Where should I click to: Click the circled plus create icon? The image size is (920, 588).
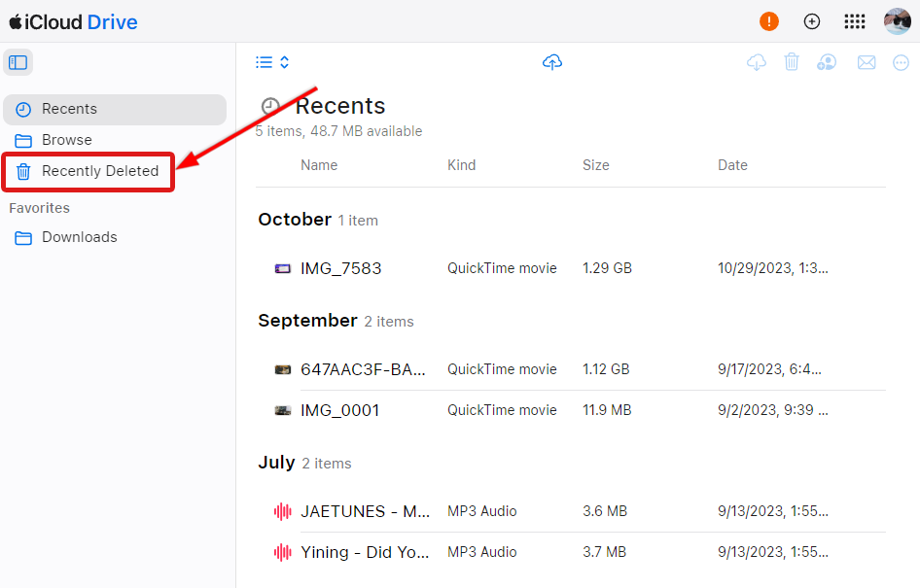(811, 21)
